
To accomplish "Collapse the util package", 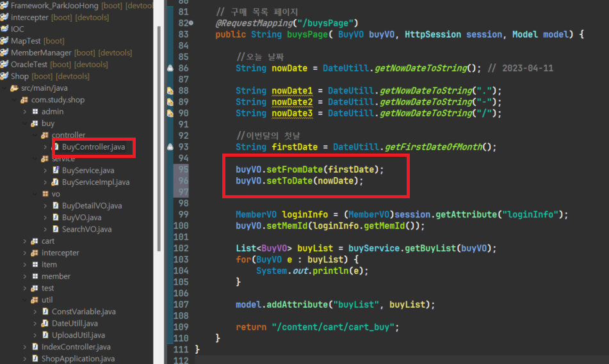I will point(25,300).
